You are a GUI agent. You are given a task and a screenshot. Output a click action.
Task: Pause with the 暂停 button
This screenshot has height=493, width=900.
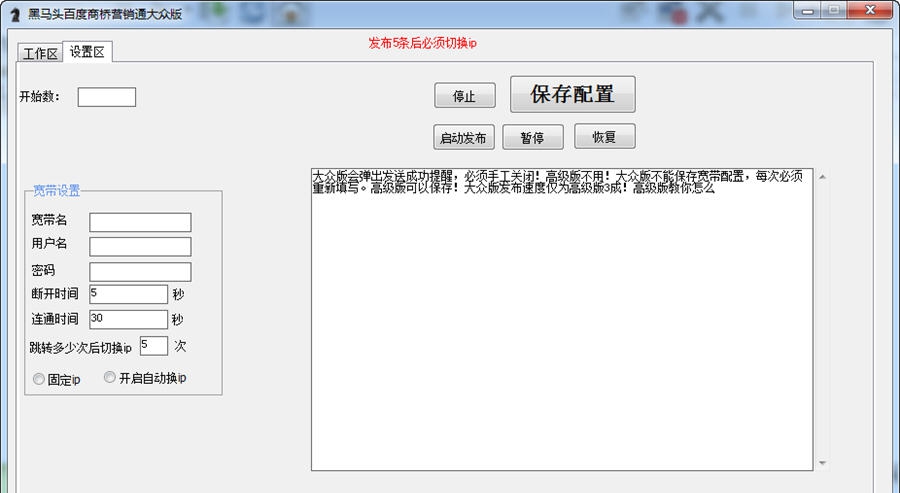(x=533, y=138)
